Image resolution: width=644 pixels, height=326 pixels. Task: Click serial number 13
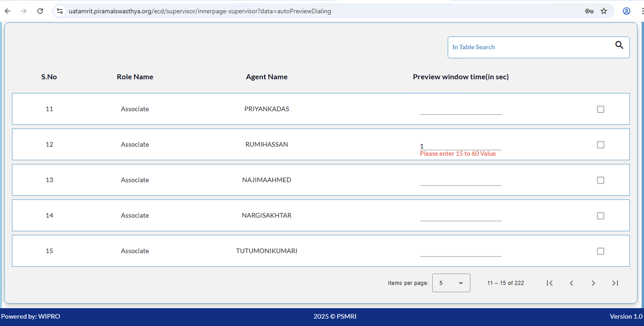pos(49,180)
